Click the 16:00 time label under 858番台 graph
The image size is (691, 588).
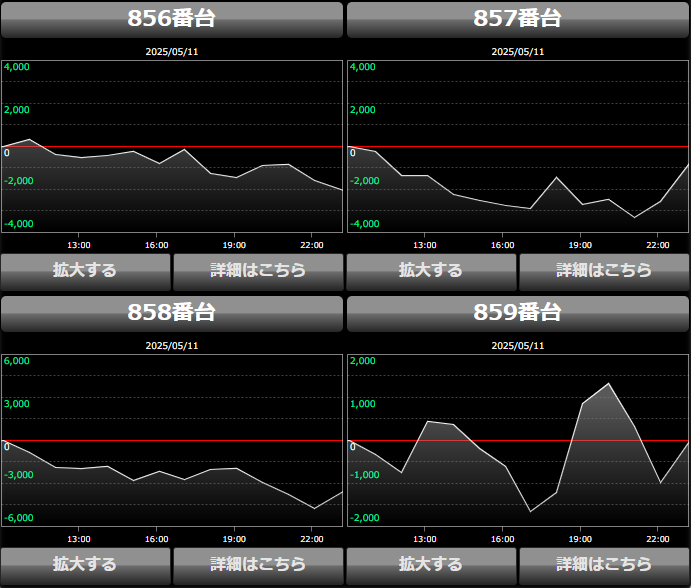coord(156,539)
